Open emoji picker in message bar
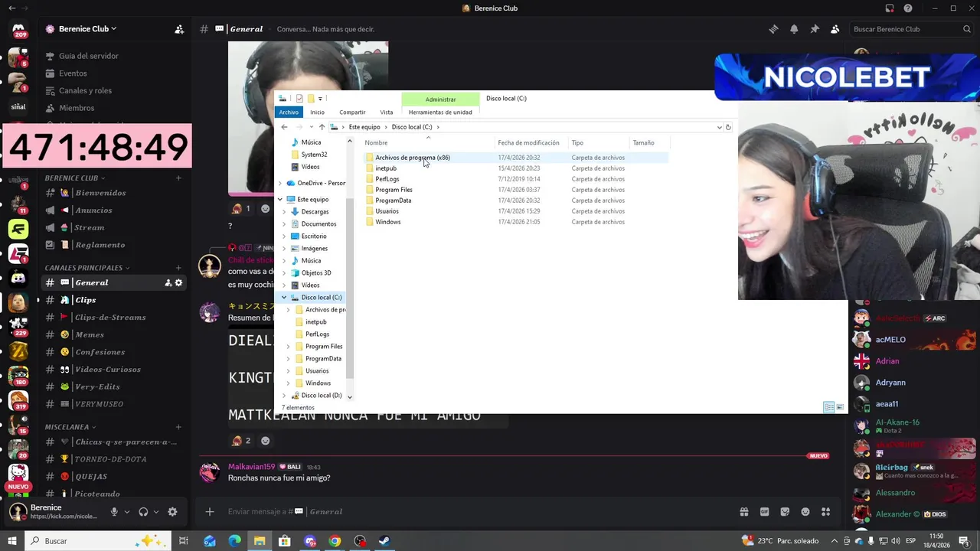This screenshot has height=551, width=980. pyautogui.click(x=805, y=512)
